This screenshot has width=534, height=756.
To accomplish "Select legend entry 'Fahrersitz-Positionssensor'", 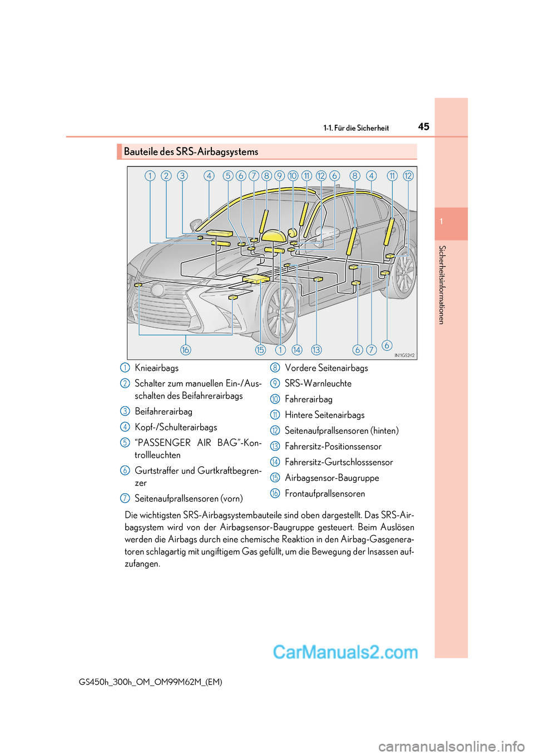I will click(x=333, y=446).
